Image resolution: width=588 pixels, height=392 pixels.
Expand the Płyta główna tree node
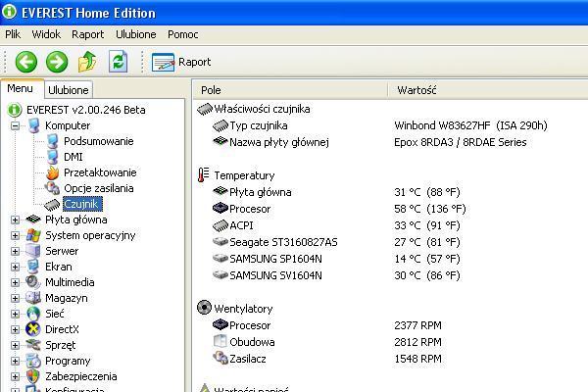[15, 220]
